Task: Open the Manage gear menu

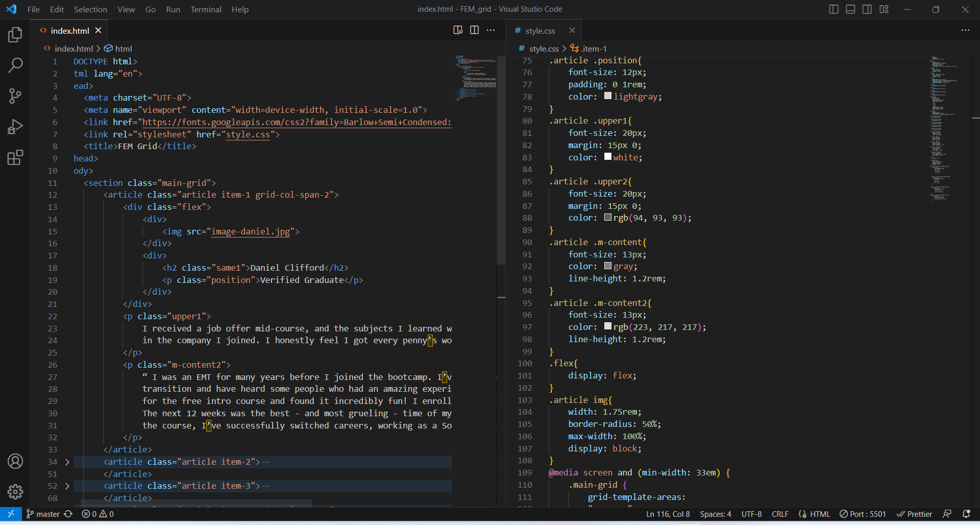Action: 15,492
